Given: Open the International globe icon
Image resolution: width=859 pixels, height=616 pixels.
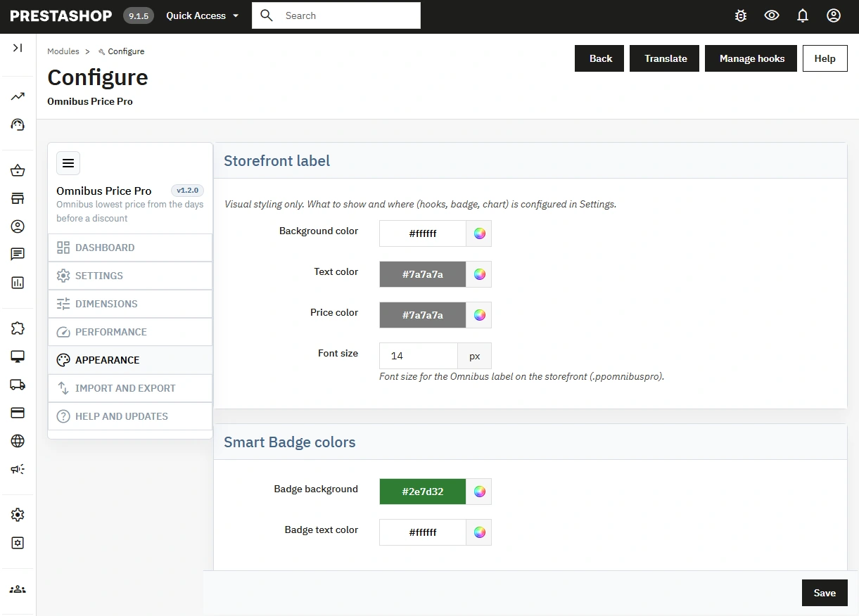Looking at the screenshot, I should 18,441.
